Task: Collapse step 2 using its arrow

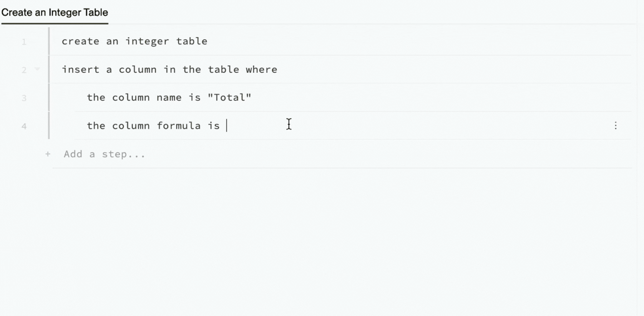Action: (37, 69)
